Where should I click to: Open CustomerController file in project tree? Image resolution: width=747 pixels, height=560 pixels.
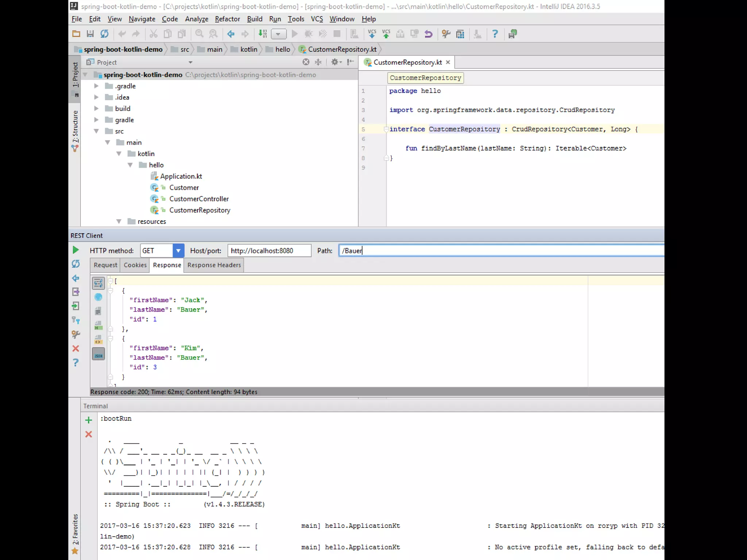coord(199,199)
